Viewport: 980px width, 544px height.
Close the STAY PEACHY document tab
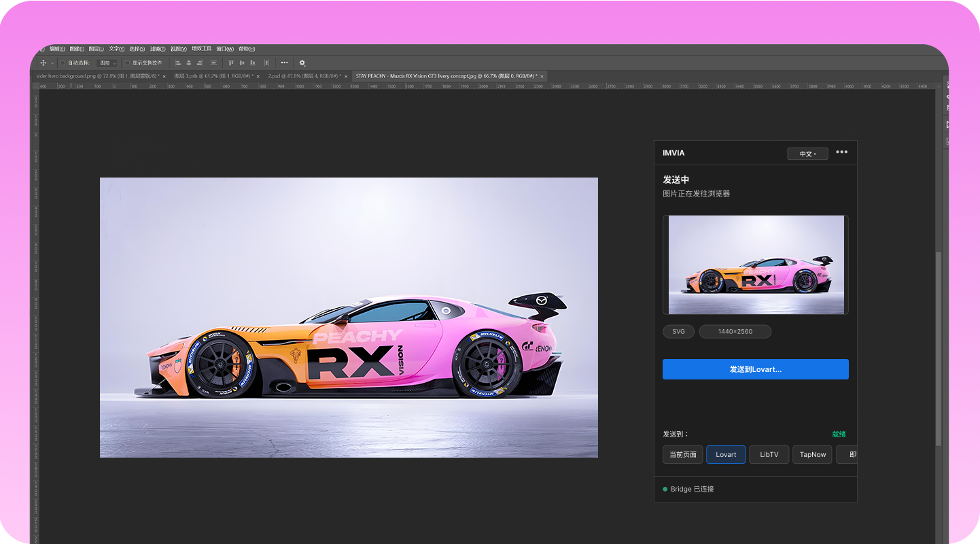click(542, 76)
